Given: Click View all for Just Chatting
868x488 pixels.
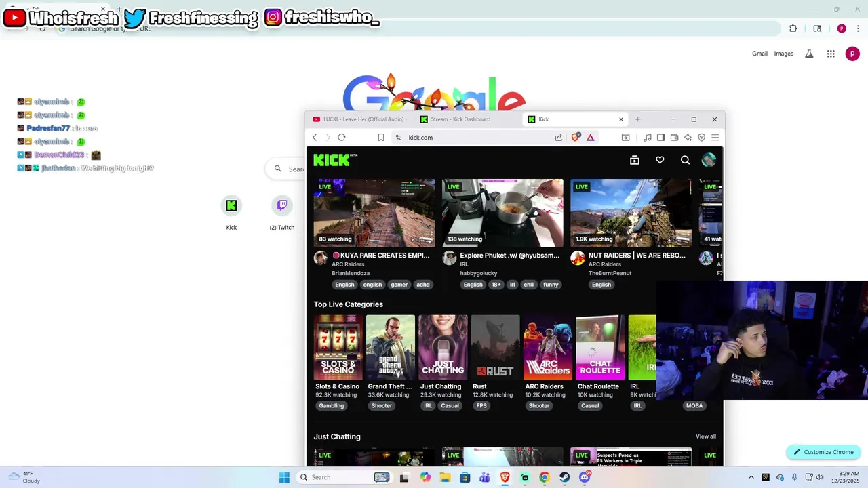Looking at the screenshot, I should pos(706,436).
